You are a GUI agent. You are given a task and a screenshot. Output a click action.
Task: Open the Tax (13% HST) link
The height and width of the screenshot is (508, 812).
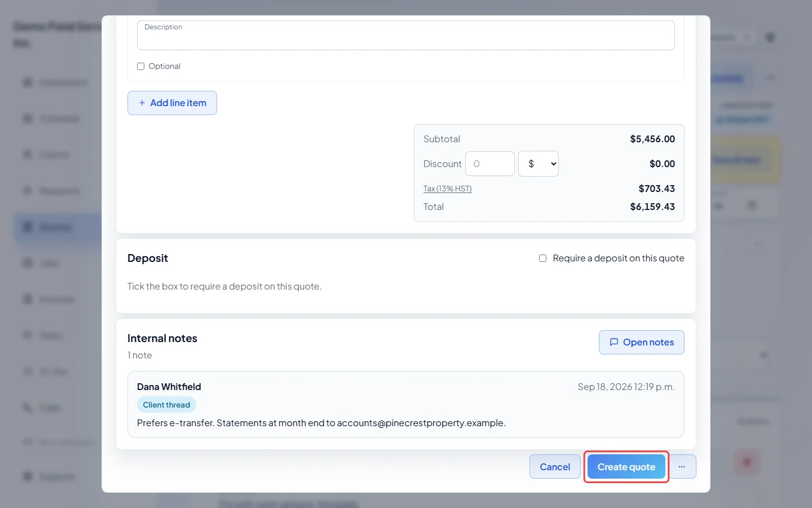click(x=447, y=189)
